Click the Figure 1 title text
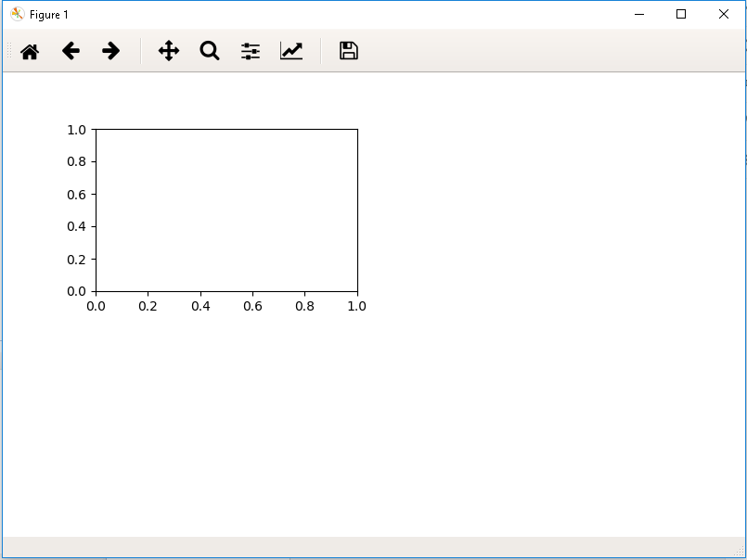The image size is (747, 560). (x=48, y=14)
